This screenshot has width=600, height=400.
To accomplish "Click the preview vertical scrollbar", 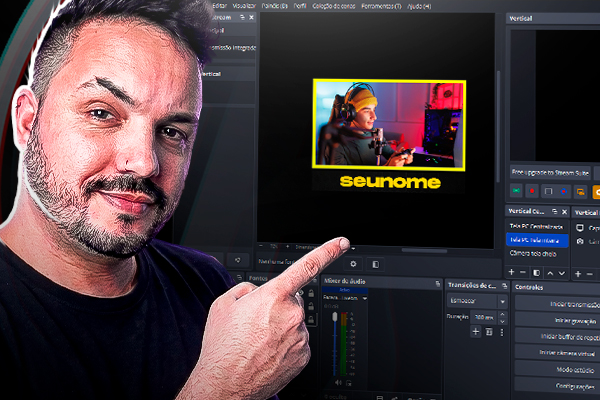I will tap(498, 126).
